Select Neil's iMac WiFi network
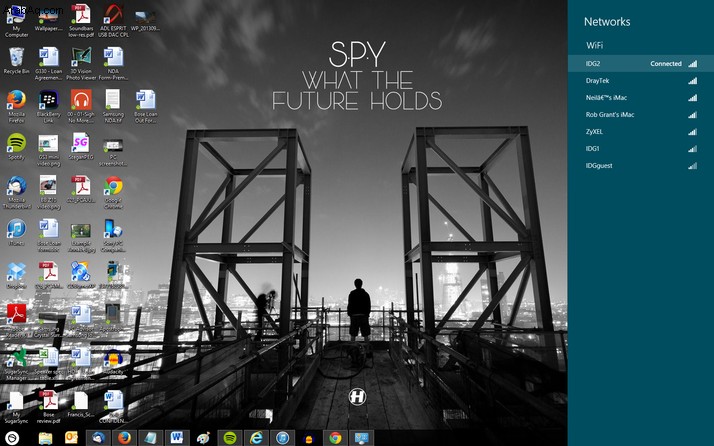 641,97
